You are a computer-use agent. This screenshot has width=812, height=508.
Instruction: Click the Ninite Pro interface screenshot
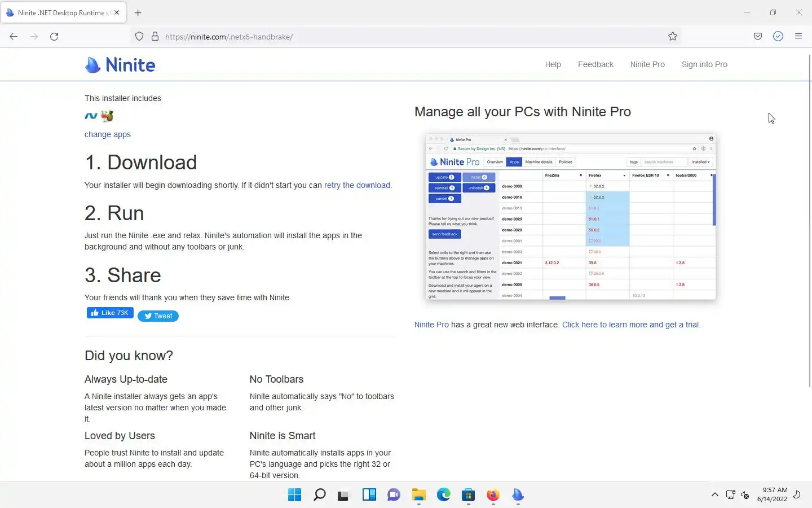coord(571,217)
